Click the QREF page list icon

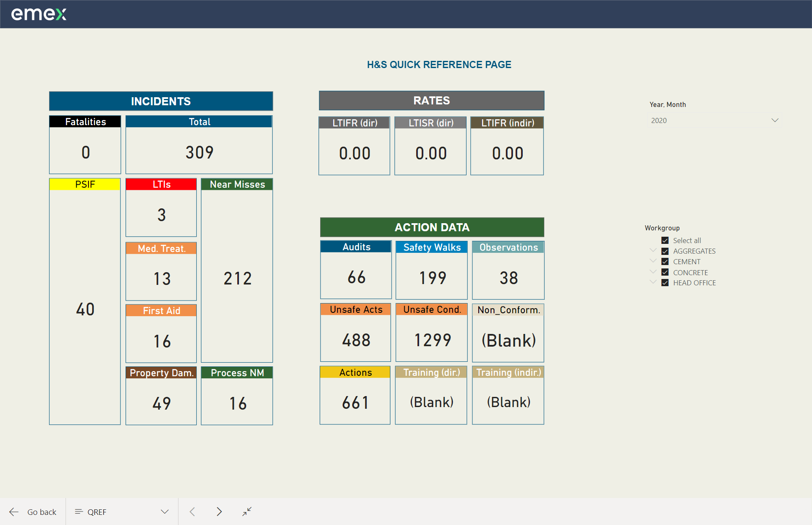coord(78,512)
